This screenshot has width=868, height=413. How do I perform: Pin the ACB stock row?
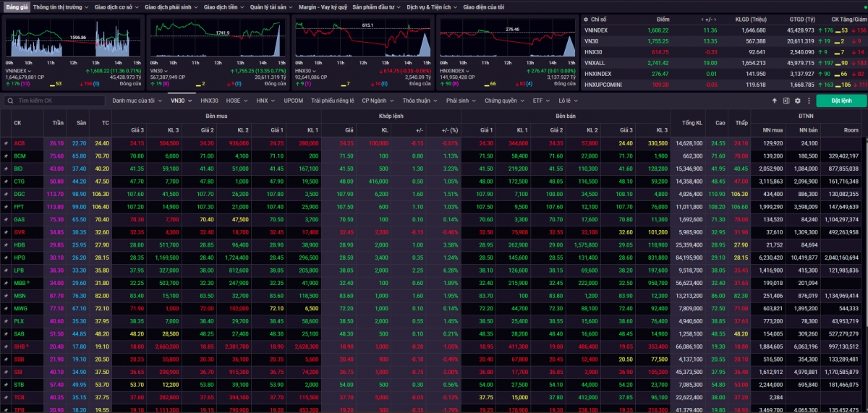(6, 143)
